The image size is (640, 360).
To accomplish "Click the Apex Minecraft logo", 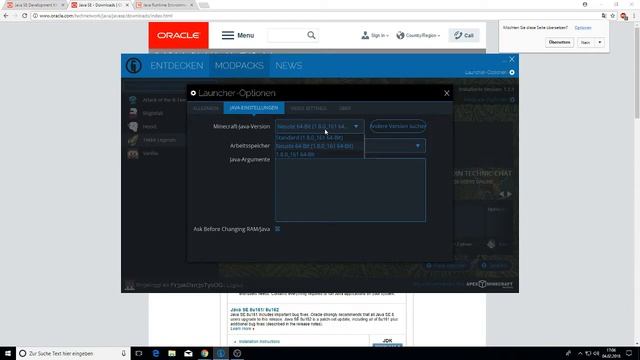I will (489, 284).
